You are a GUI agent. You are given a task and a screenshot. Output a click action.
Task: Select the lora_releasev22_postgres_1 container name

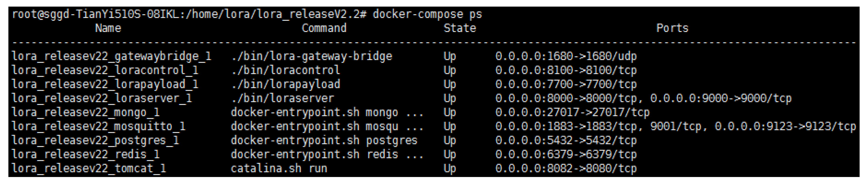click(x=95, y=140)
